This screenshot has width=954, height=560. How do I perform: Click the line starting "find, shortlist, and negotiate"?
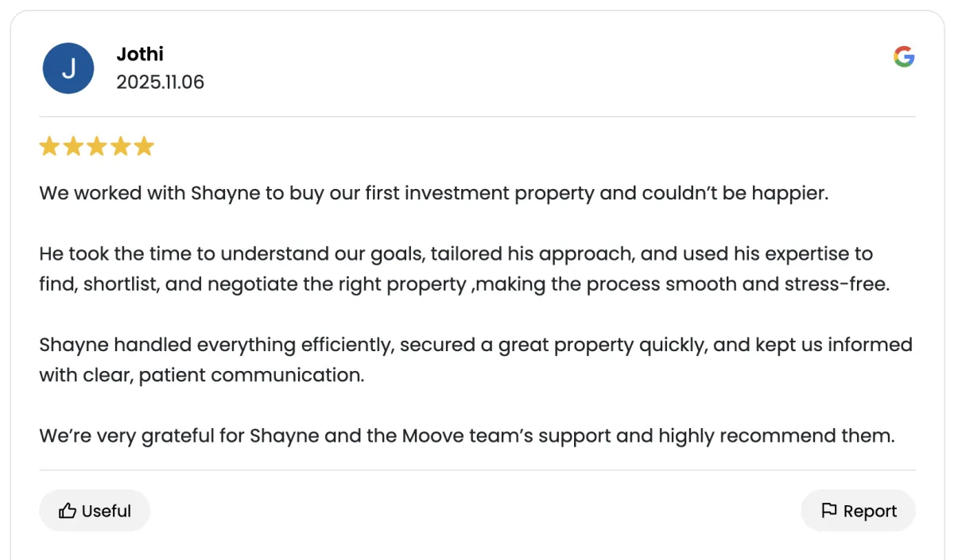463,284
